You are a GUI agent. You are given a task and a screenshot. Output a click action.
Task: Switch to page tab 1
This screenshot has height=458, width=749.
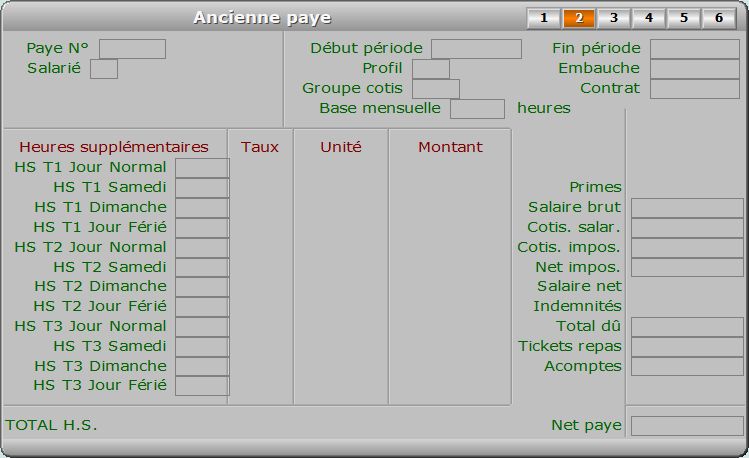click(544, 18)
